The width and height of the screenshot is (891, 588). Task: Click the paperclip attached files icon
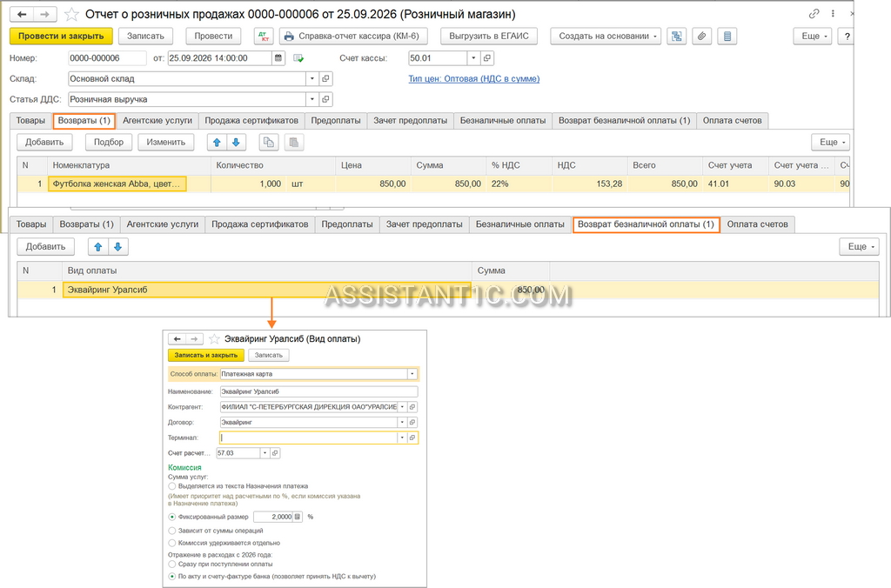point(702,36)
